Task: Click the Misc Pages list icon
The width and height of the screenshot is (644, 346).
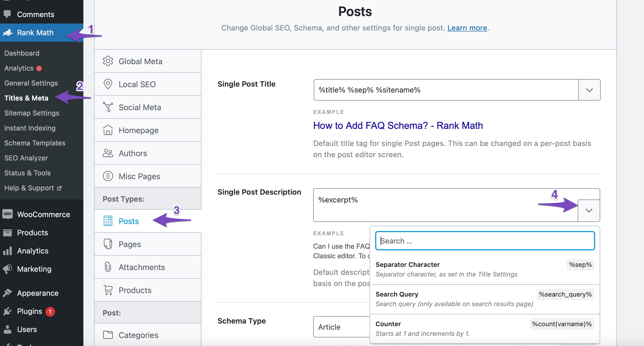Action: point(108,176)
